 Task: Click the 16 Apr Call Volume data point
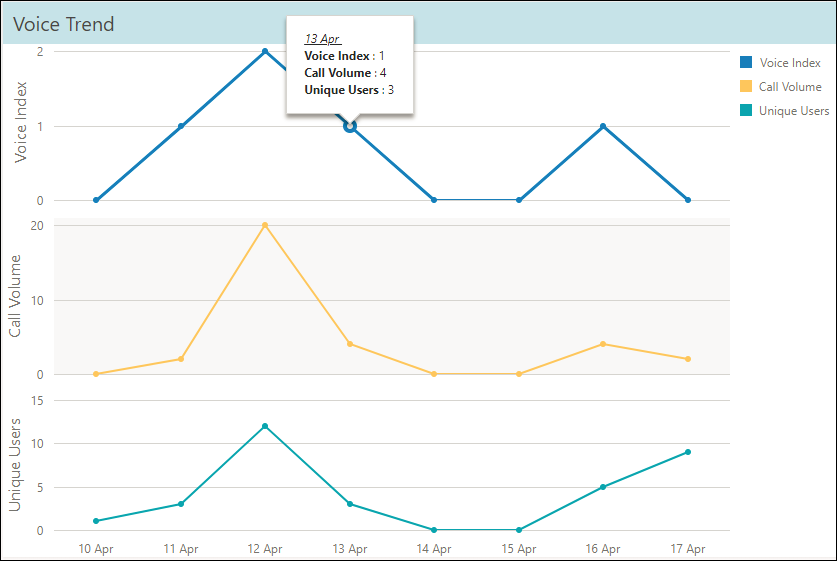point(603,344)
